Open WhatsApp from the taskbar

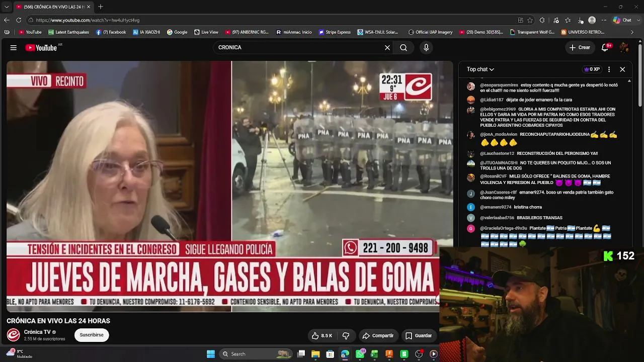pyautogui.click(x=360, y=354)
